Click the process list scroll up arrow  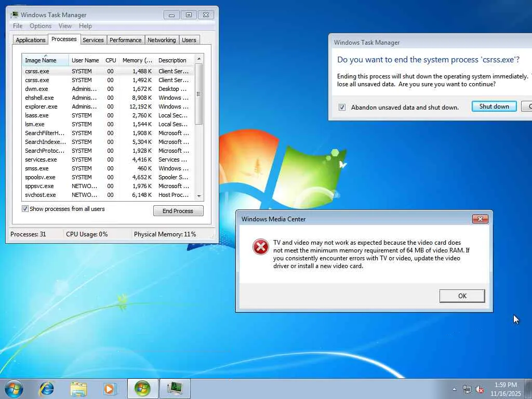199,59
